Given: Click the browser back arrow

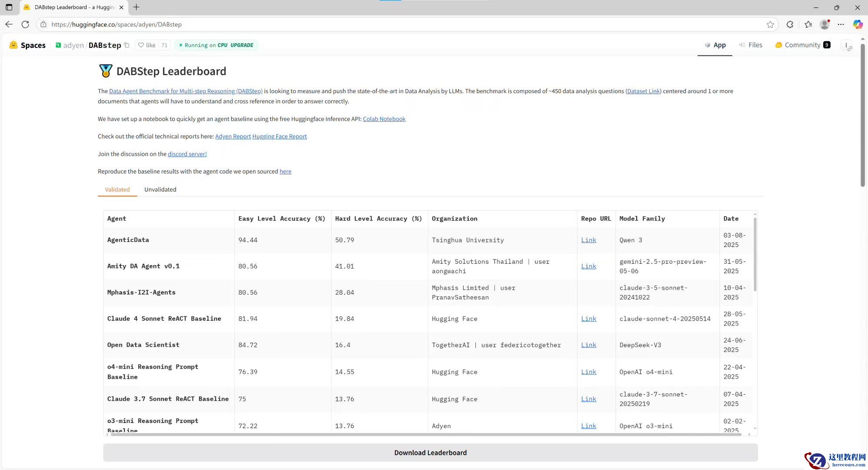Looking at the screenshot, I should pos(9,24).
